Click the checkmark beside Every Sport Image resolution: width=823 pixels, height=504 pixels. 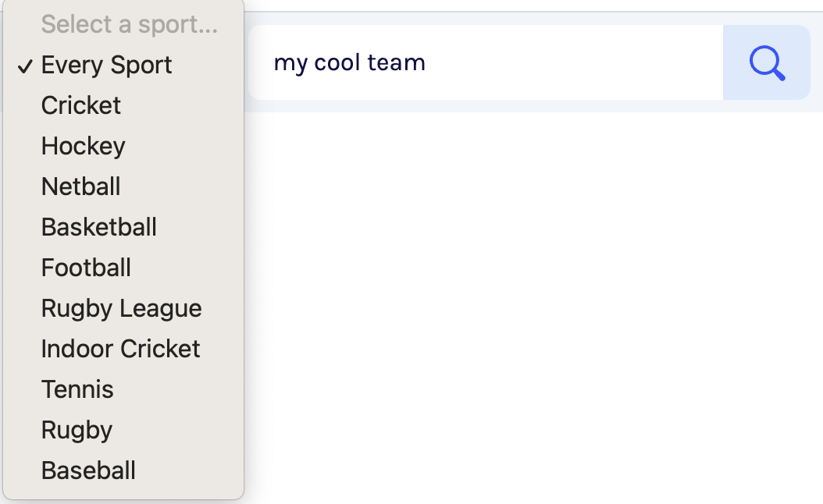tap(25, 66)
